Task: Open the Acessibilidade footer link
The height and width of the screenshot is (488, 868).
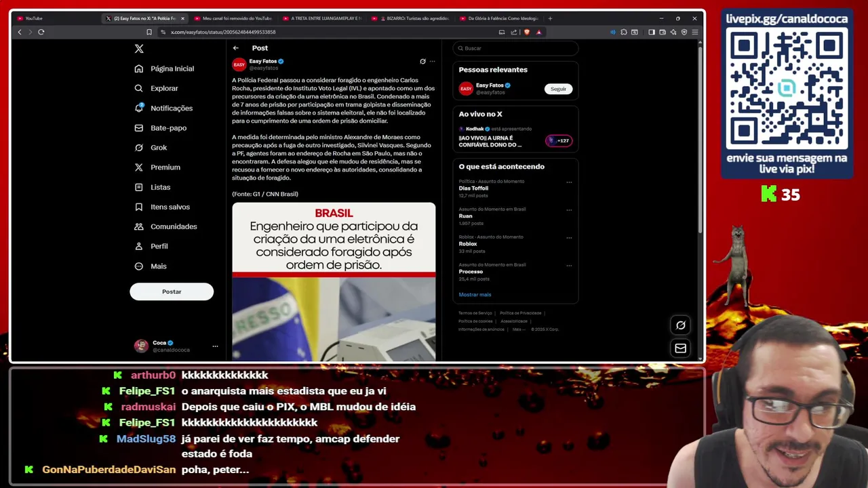Action: pos(514,321)
